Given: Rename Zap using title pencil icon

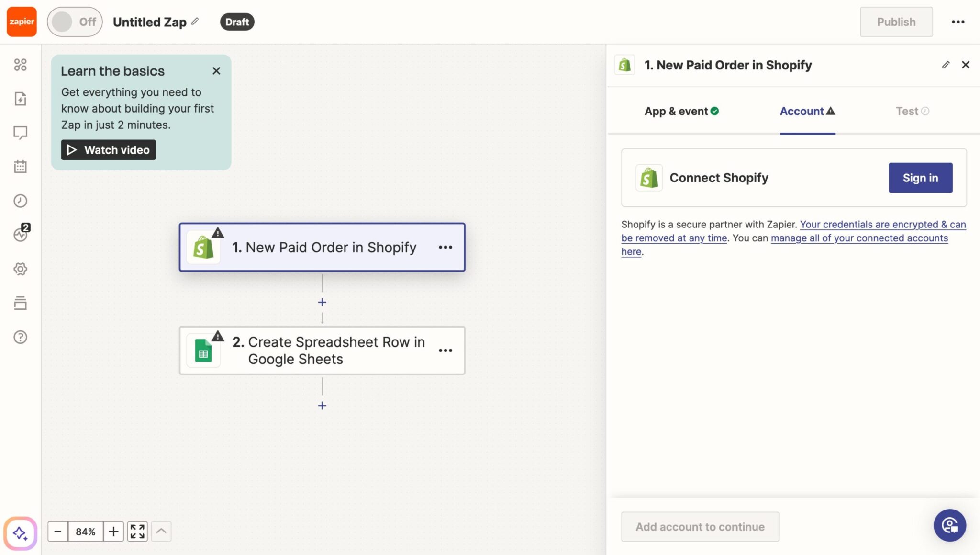Looking at the screenshot, I should 195,22.
